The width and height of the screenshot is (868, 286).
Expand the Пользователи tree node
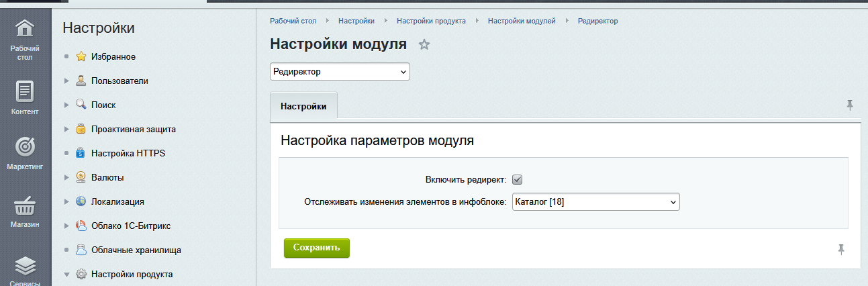click(66, 81)
